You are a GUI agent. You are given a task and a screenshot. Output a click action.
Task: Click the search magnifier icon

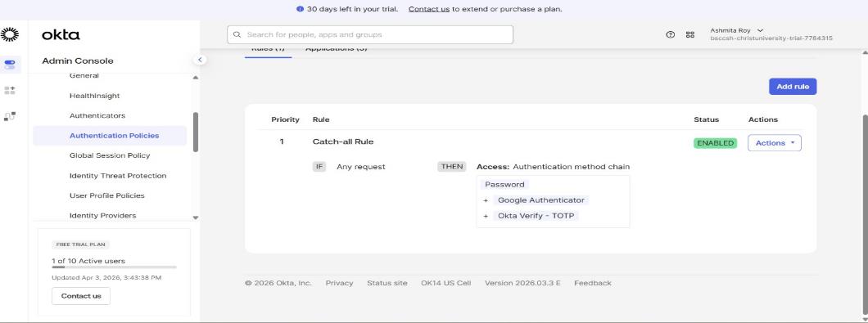click(237, 34)
